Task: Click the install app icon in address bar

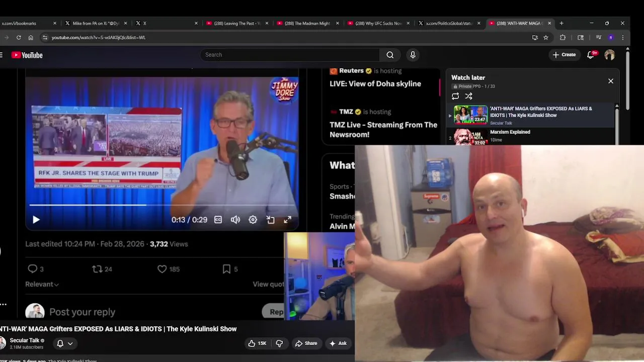Action: (534, 37)
